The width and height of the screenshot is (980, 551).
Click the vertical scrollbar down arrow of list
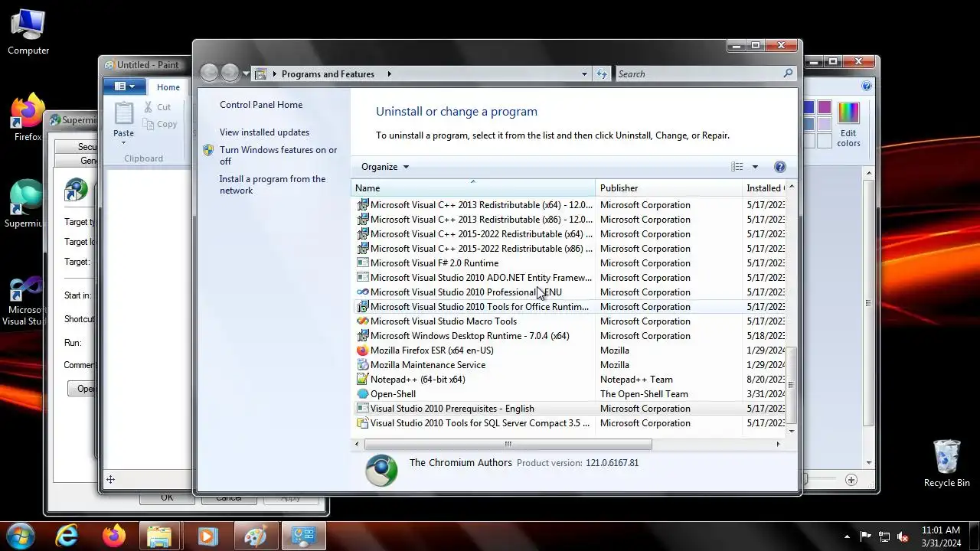(x=792, y=431)
